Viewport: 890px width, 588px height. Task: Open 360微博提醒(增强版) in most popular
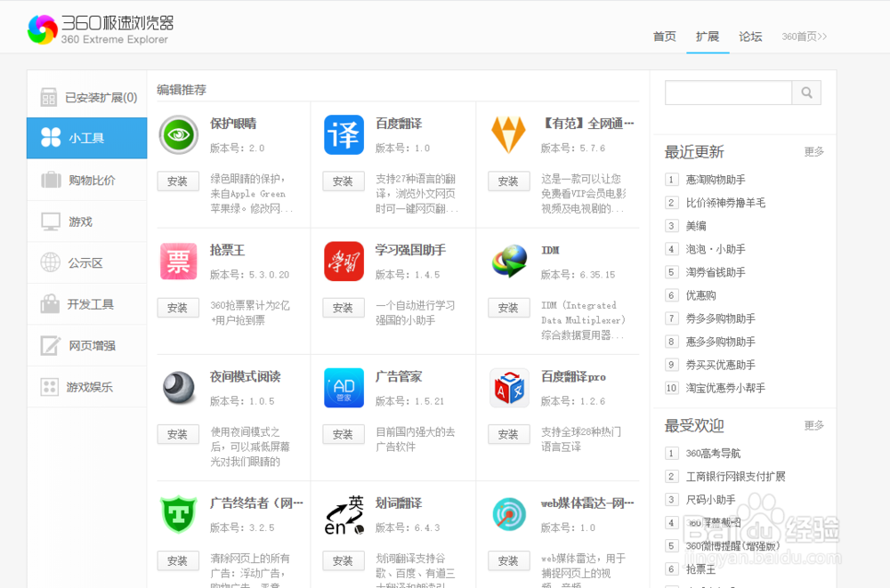732,546
